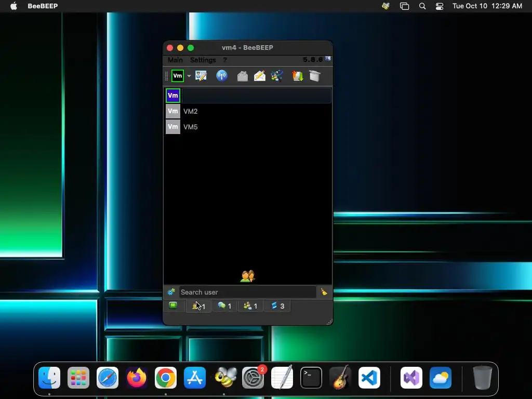Open the status dropdown arrow beside Vm avatar
The width and height of the screenshot is (532, 399).
189,76
